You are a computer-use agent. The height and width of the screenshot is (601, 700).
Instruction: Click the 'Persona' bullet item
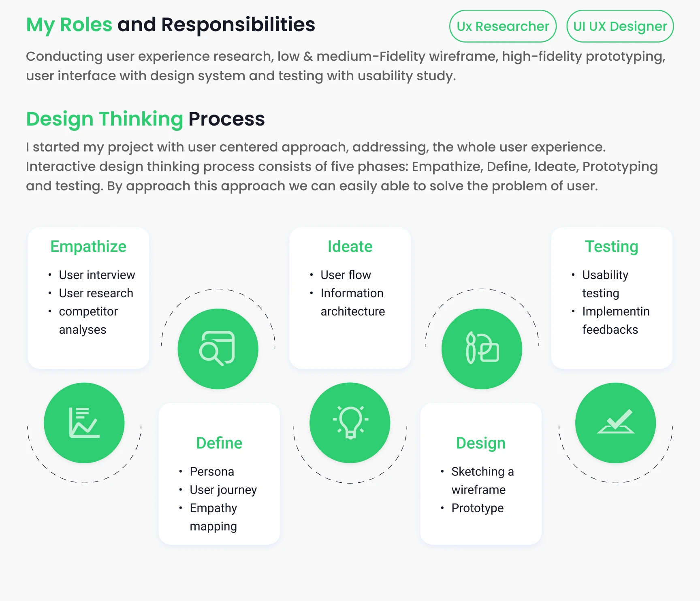(212, 472)
